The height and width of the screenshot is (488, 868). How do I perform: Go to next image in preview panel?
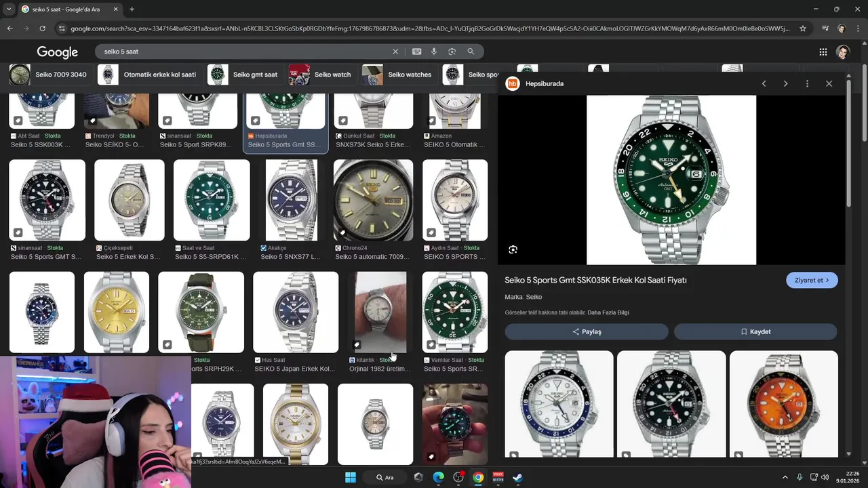[785, 83]
